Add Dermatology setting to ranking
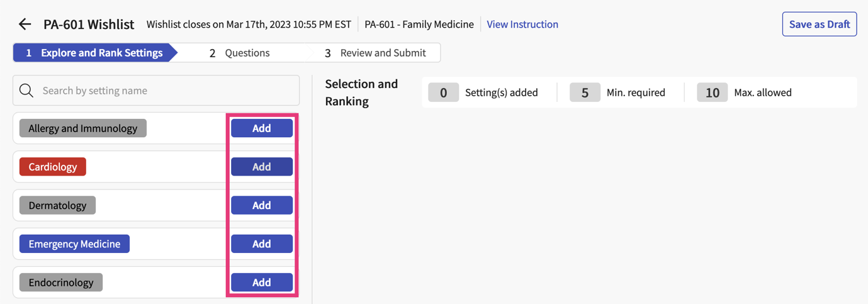This screenshot has height=304, width=868. click(x=261, y=205)
